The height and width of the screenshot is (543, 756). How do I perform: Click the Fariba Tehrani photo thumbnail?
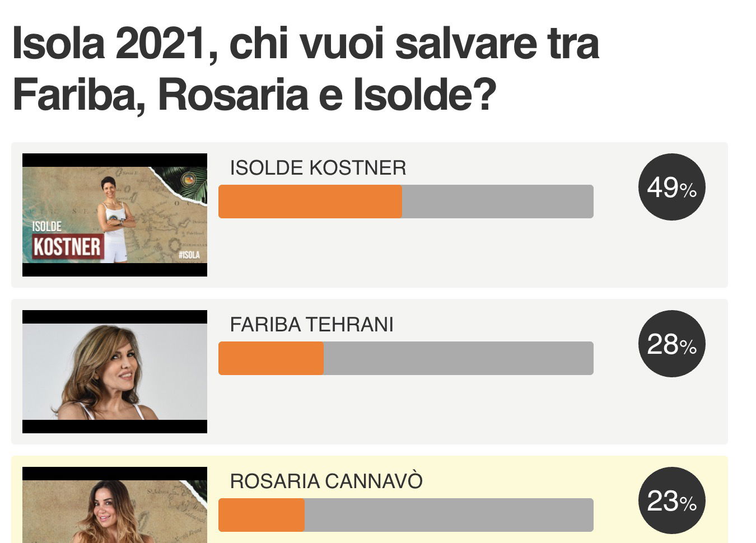point(115,372)
